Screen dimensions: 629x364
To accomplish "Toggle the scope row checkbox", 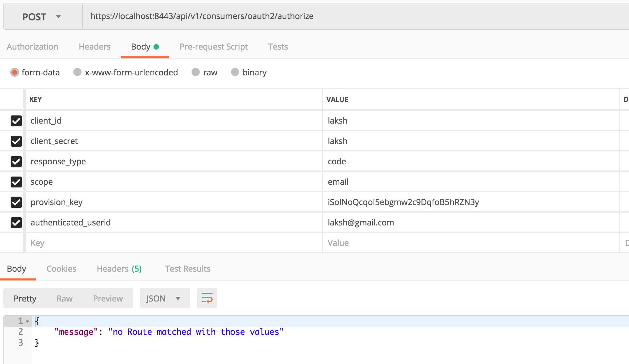I will click(16, 182).
